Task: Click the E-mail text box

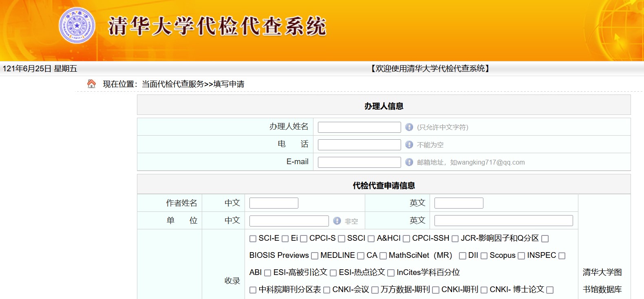Action: pyautogui.click(x=359, y=163)
